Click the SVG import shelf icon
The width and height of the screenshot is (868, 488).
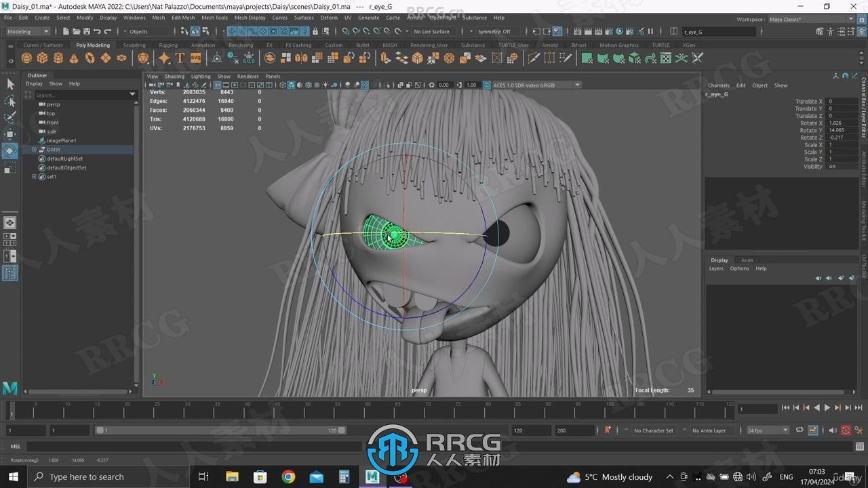coord(195,58)
